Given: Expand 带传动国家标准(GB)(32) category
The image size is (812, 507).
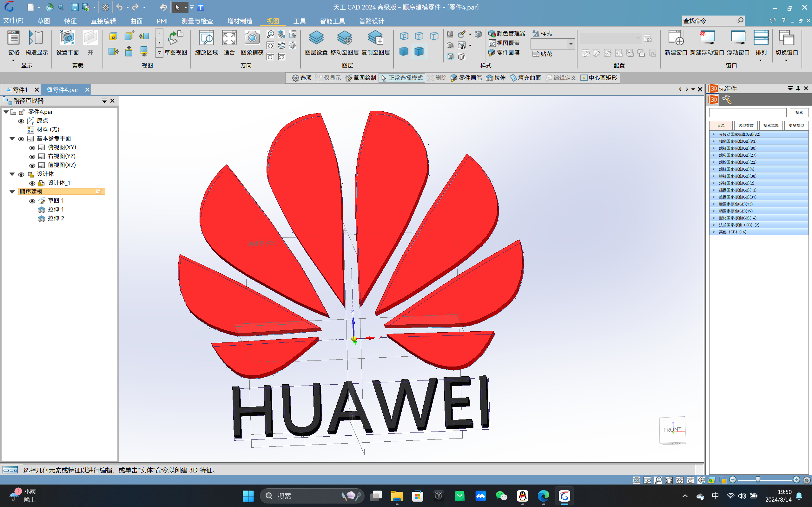Looking at the screenshot, I should 714,134.
